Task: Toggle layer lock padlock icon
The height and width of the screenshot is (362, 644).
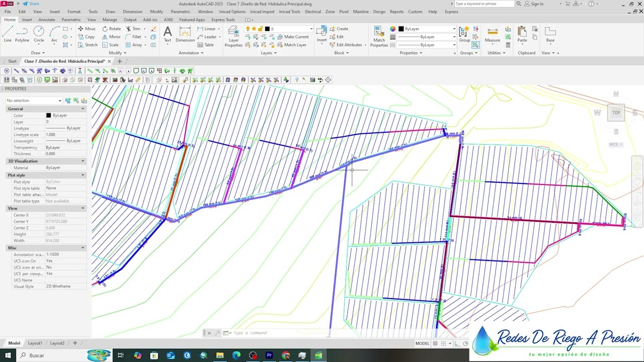Action: pos(261,29)
